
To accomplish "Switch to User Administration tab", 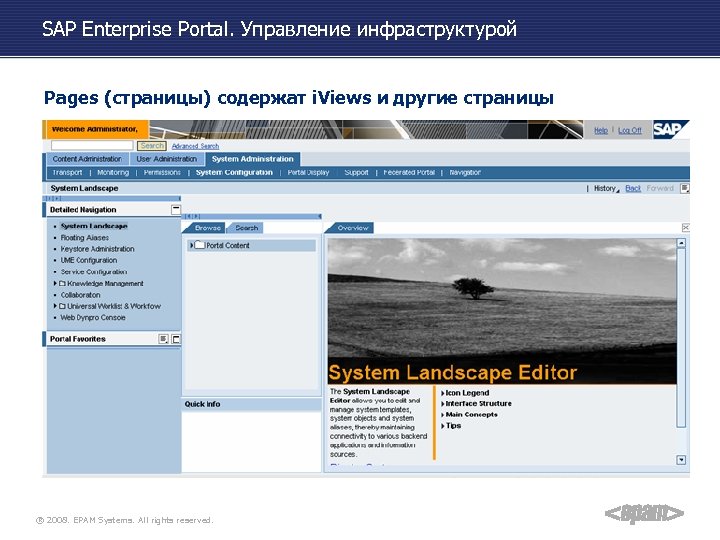I will click(167, 159).
